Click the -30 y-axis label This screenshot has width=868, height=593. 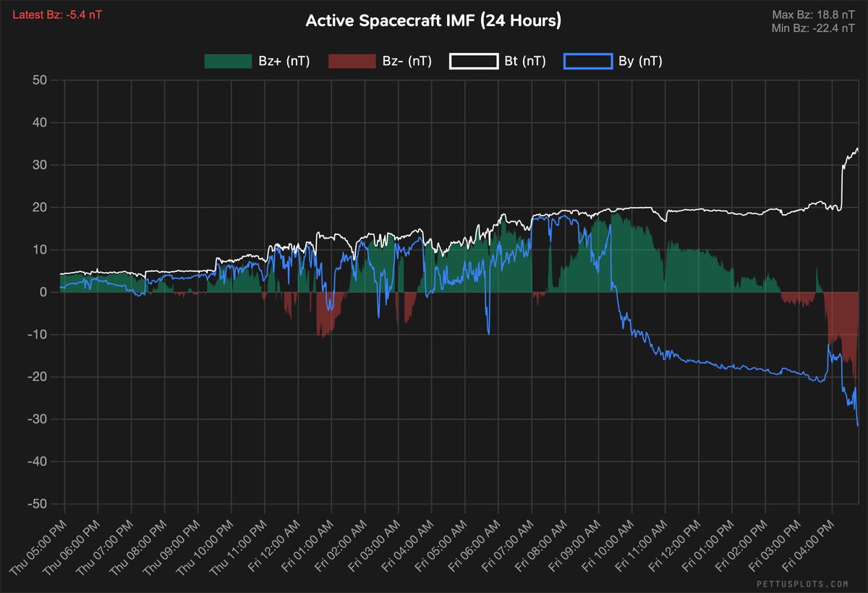click(37, 419)
